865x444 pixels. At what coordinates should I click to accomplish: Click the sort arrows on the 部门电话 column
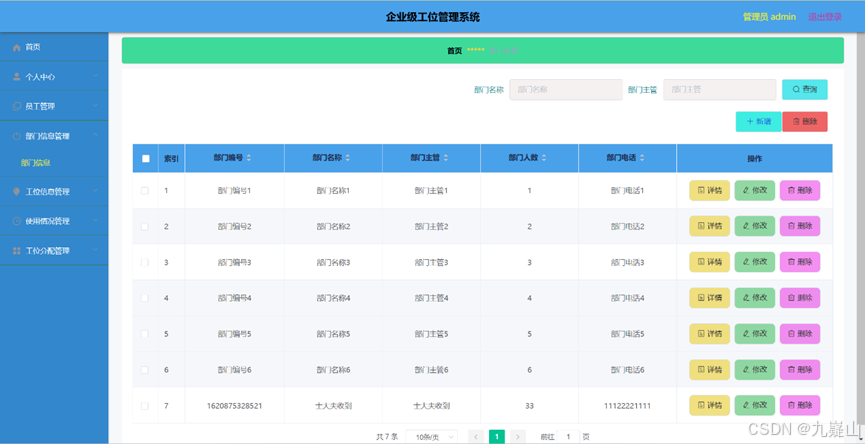pyautogui.click(x=642, y=158)
